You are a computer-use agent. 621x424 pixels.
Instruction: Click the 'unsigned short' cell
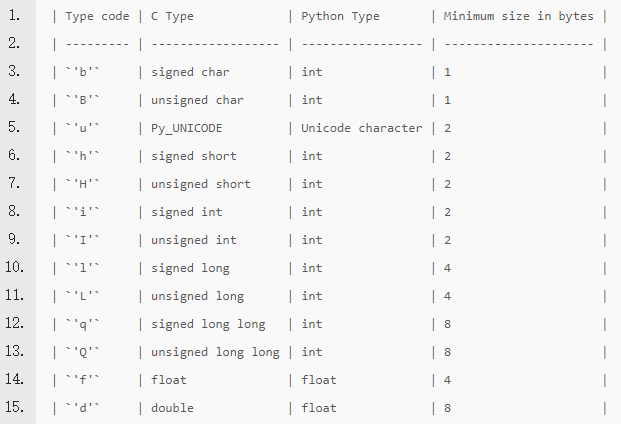pos(201,184)
